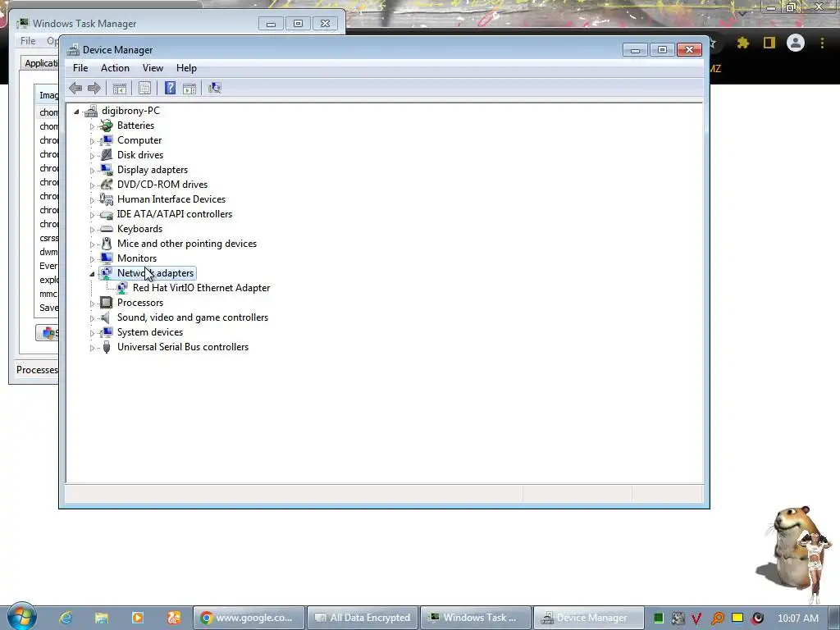Maximize the Windows Task Manager window

point(298,24)
